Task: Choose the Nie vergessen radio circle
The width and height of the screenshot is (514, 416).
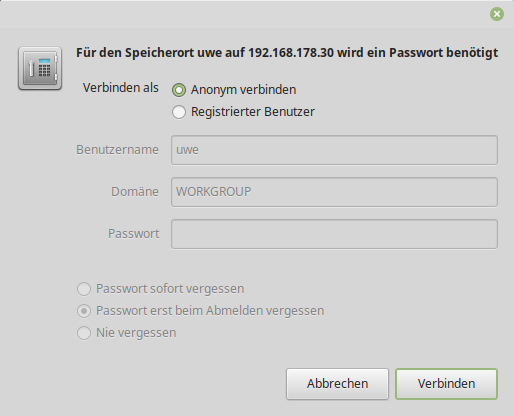Action: pyautogui.click(x=84, y=333)
